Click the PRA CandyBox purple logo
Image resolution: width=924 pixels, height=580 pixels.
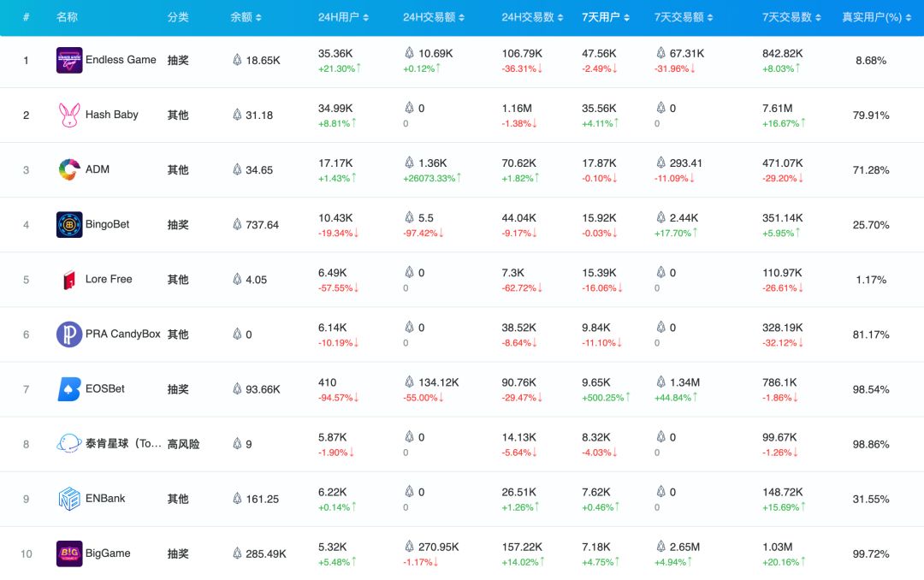(x=69, y=334)
